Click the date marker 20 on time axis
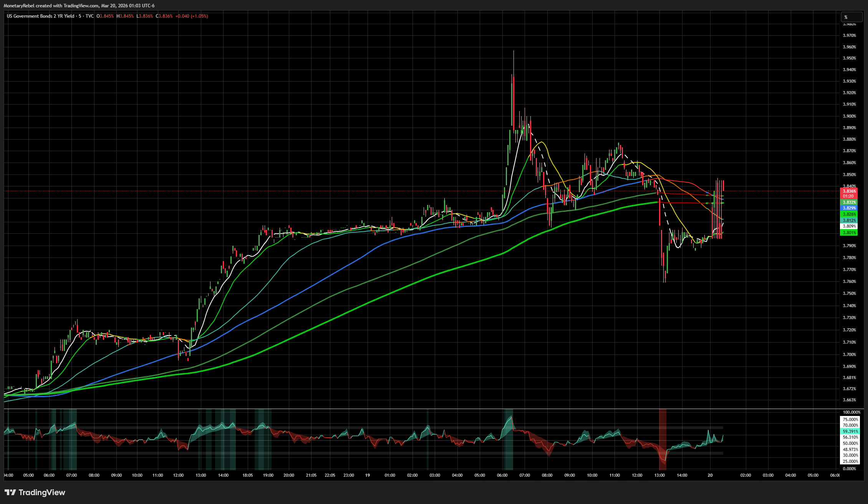Screen dimensions: 868x504 click(x=710, y=475)
